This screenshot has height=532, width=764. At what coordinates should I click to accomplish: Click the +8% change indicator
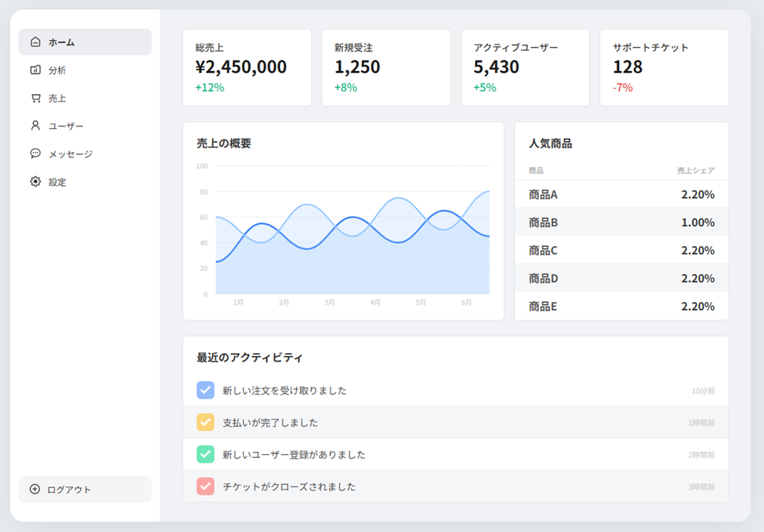(346, 88)
